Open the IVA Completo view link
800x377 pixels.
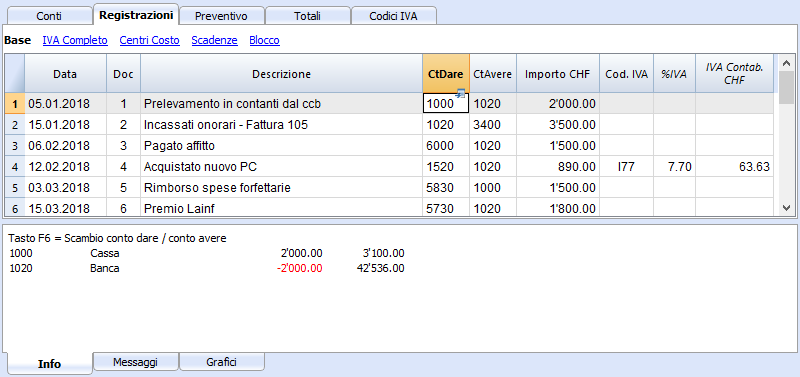(x=75, y=40)
